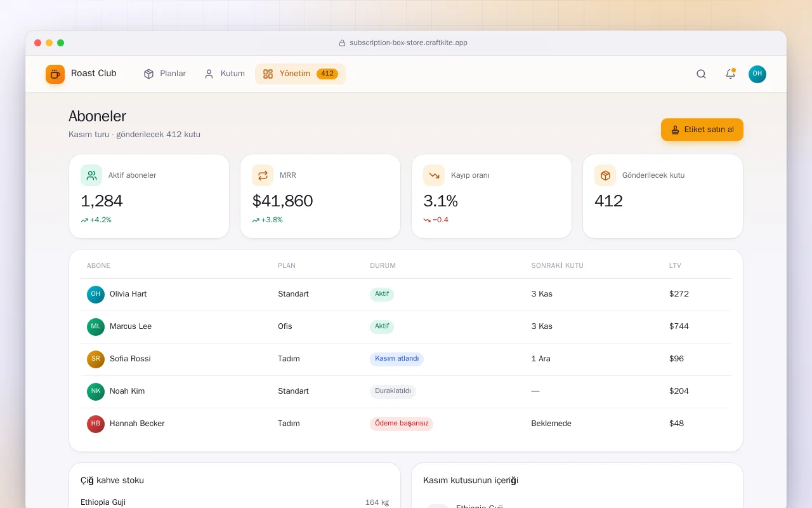
Task: Click the Roast Club brand name
Action: tap(94, 74)
